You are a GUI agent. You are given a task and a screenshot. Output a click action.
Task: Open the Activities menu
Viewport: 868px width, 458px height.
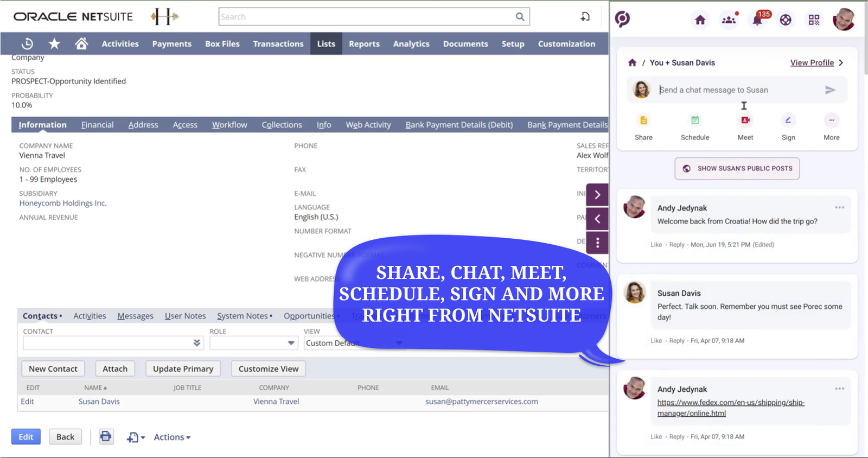coord(120,43)
